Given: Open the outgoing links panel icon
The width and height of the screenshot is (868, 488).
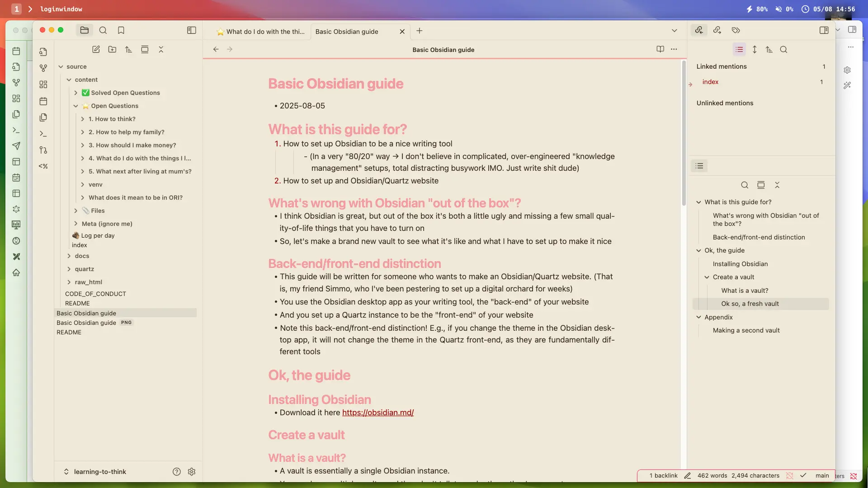Looking at the screenshot, I should 717,30.
